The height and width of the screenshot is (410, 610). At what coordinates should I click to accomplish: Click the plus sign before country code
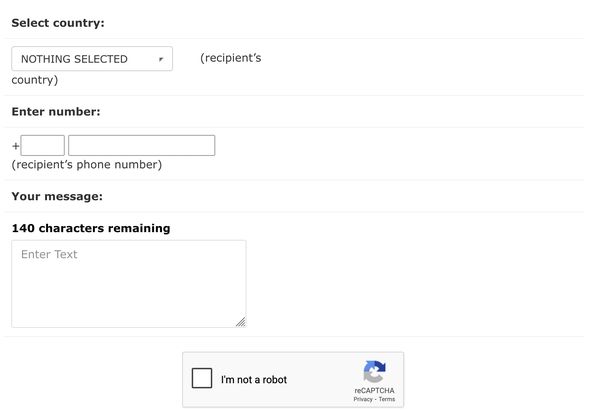16,147
